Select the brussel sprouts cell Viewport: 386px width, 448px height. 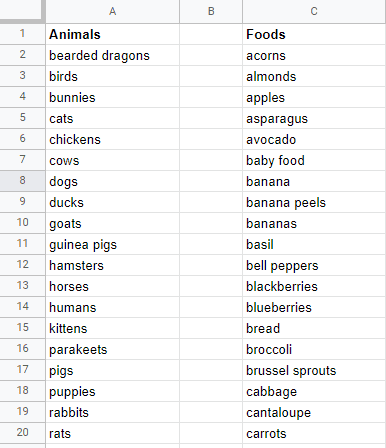click(x=314, y=370)
